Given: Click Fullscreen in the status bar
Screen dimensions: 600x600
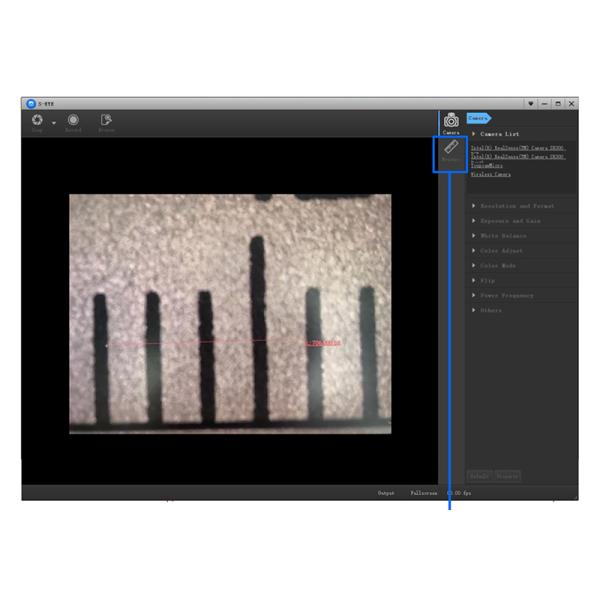Looking at the screenshot, I should click(423, 493).
